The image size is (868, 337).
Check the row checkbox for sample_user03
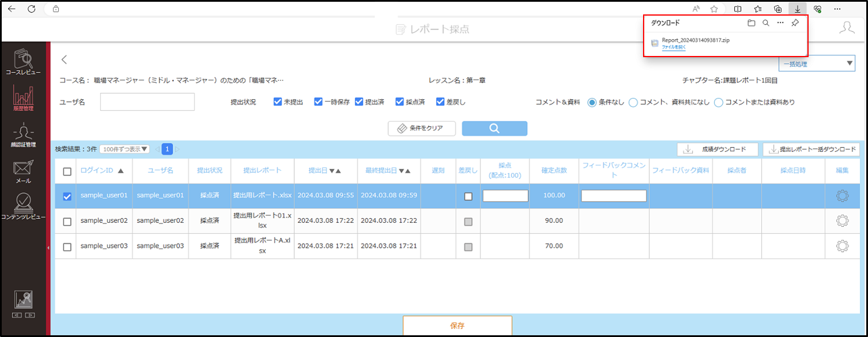tap(67, 247)
